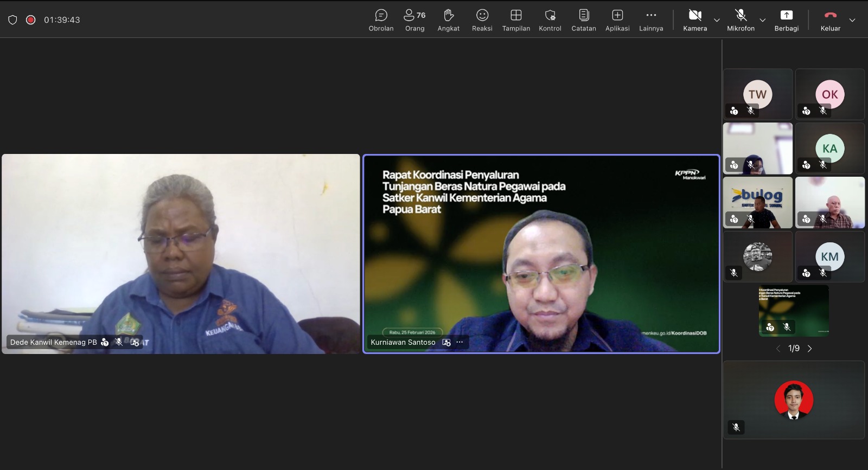This screenshot has width=868, height=470.
Task: Open the Lainnya more menu
Action: [x=651, y=20]
